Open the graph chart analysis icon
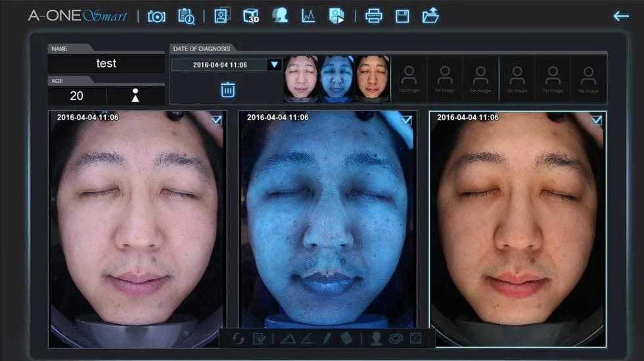Viewport: 644px width, 361px height. [x=308, y=16]
